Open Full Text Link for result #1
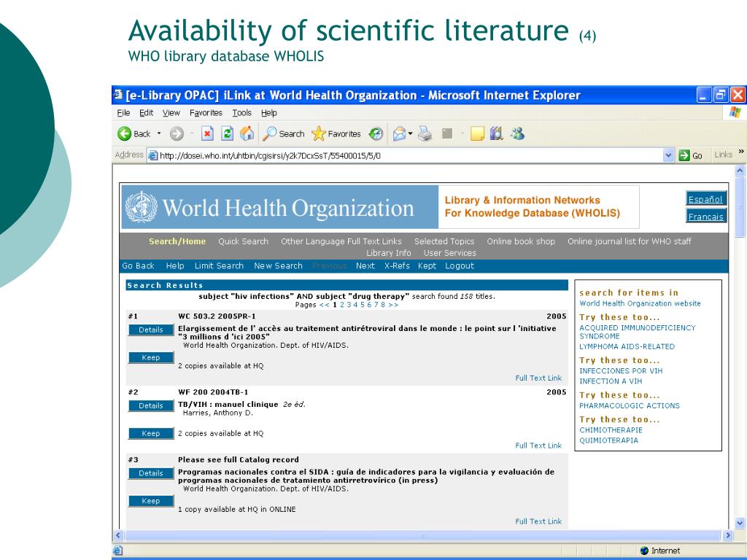Screen dimensions: 747x560 538,378
